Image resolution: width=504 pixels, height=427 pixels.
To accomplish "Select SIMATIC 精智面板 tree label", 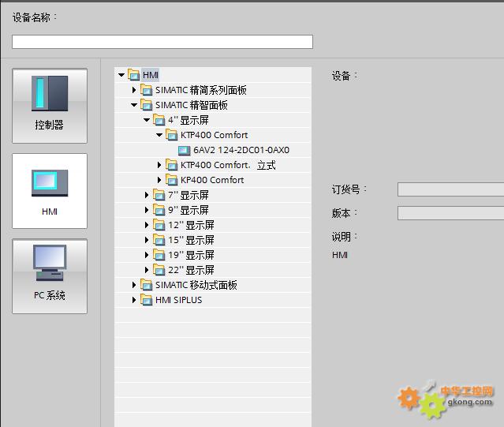I will pyautogui.click(x=192, y=105).
